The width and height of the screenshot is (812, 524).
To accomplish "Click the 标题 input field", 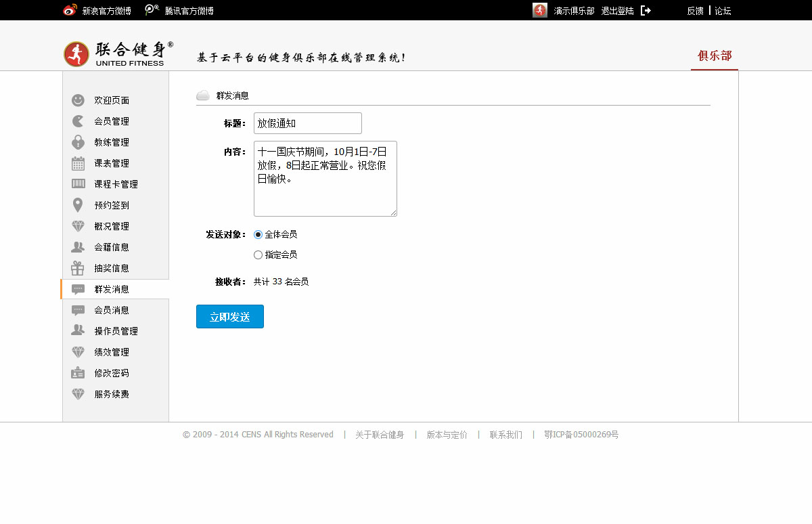I will pos(308,123).
